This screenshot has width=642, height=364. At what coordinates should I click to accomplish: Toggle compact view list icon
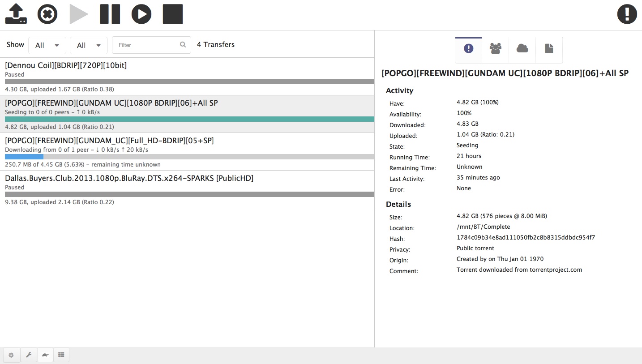tap(61, 355)
